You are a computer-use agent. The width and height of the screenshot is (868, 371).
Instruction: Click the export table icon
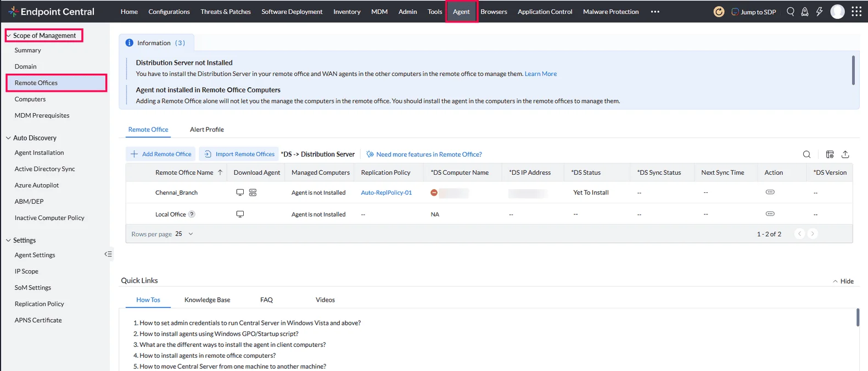point(845,154)
